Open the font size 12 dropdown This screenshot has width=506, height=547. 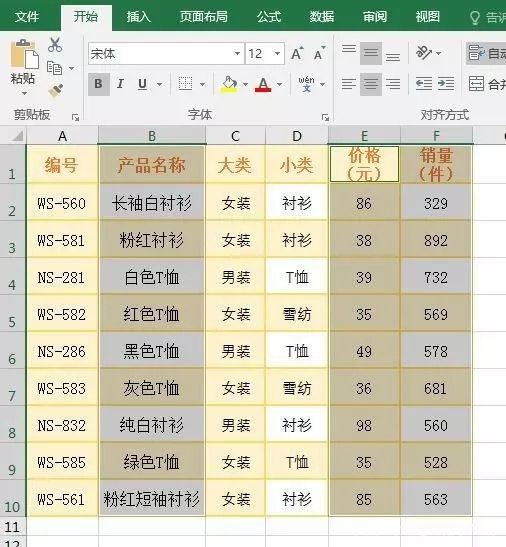point(277,54)
